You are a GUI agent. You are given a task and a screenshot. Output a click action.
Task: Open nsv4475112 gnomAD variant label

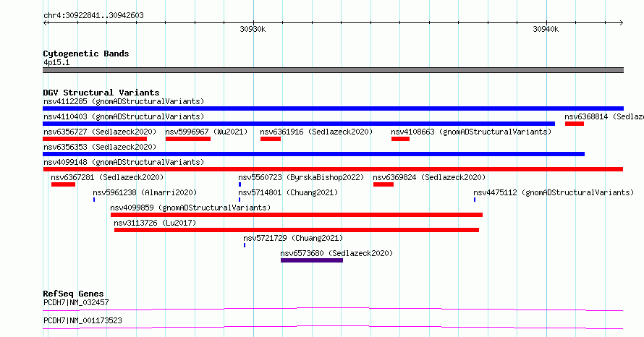click(554, 192)
